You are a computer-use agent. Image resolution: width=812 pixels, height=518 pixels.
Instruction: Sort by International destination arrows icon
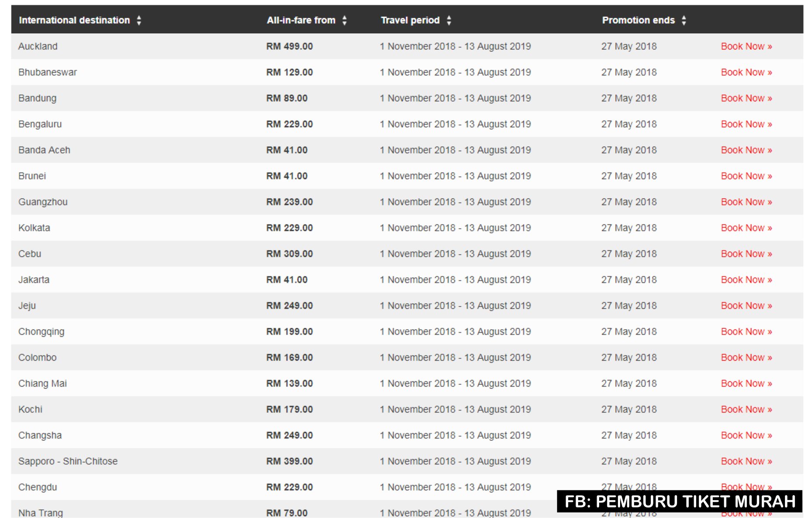(x=139, y=20)
